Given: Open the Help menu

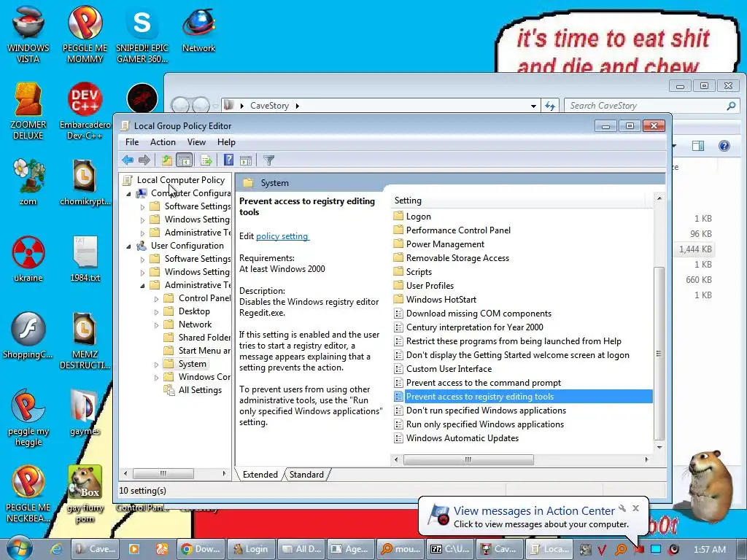Looking at the screenshot, I should [226, 142].
